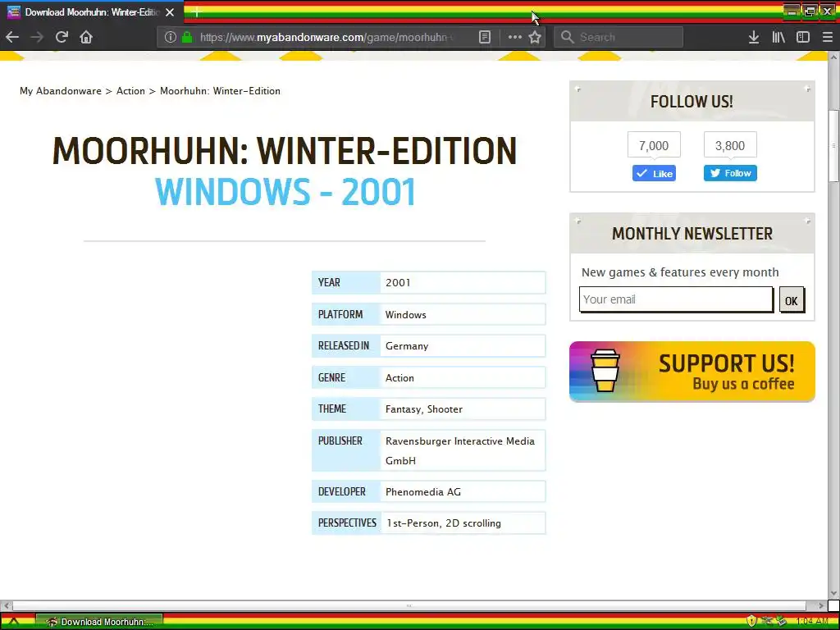840x630 pixels.
Task: Toggle reader view icon
Action: 484,37
